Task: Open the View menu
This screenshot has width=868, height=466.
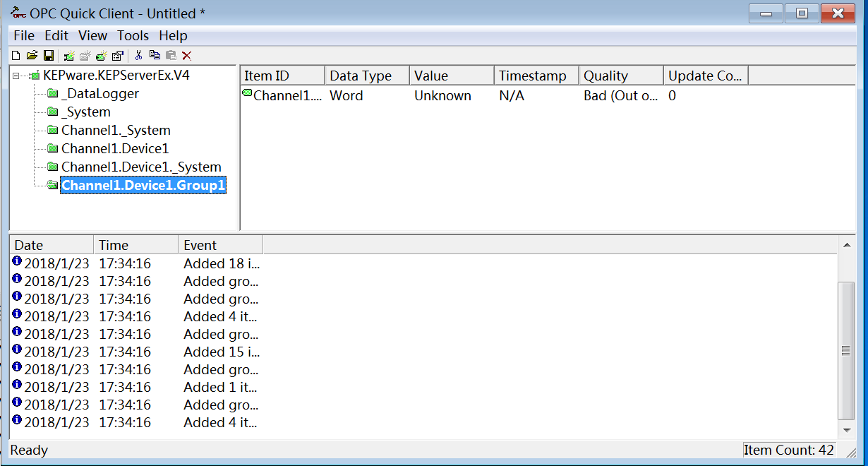Action: (92, 35)
